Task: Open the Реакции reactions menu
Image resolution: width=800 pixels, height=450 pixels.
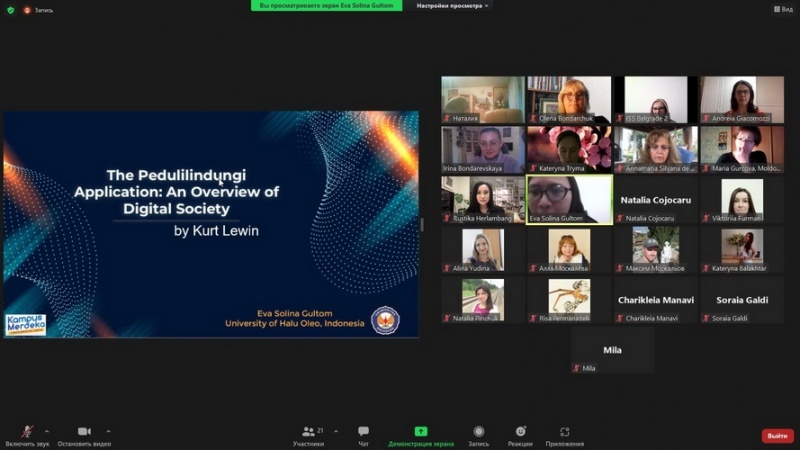Action: [x=520, y=432]
